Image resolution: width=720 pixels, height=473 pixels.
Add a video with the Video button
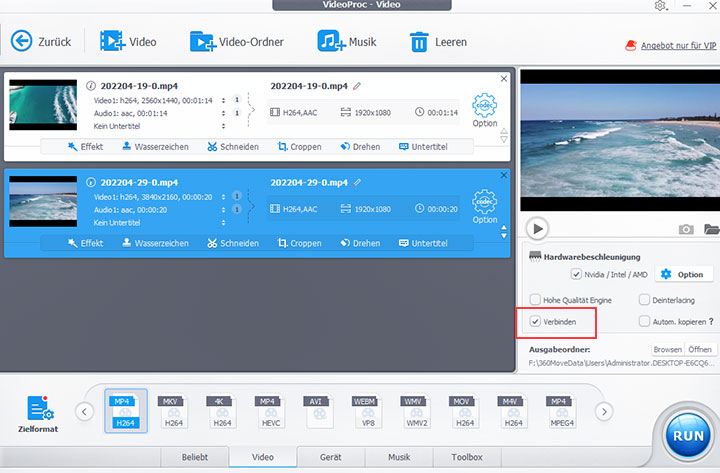(x=129, y=42)
